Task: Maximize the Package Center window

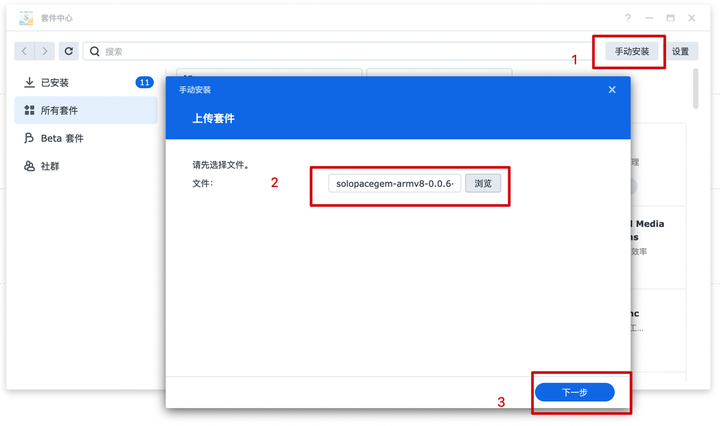Action: point(670,18)
